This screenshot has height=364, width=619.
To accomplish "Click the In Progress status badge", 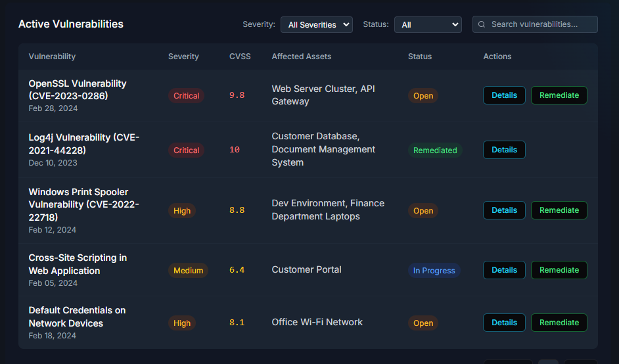I will pyautogui.click(x=434, y=271).
